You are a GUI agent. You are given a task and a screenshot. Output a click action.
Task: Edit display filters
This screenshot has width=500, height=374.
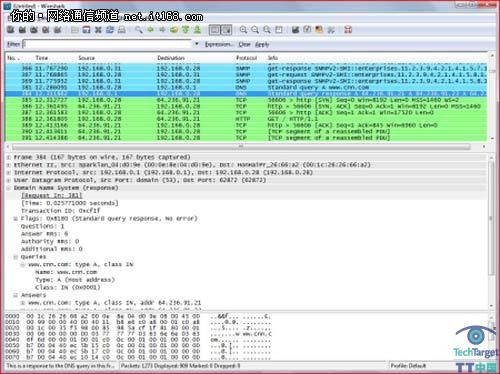[307, 30]
